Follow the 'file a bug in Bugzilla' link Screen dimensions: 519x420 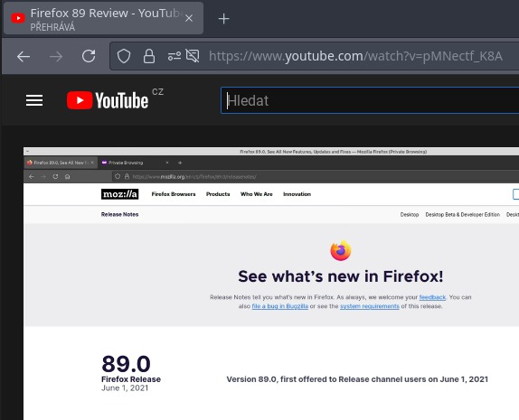[x=280, y=306]
